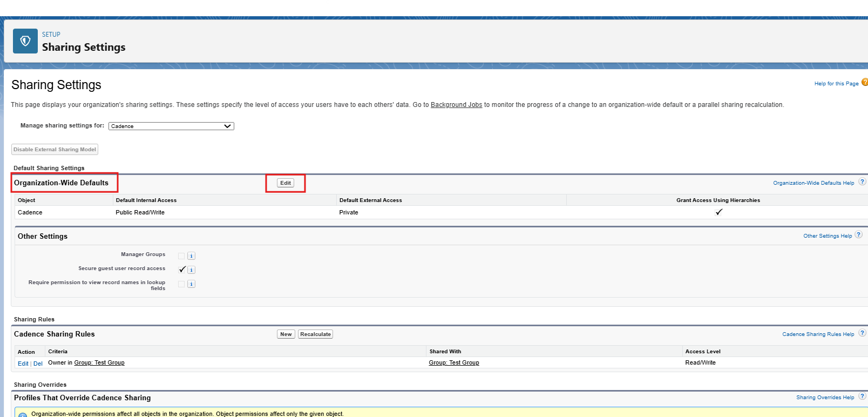Click Default External Access column header
The height and width of the screenshot is (417, 868).
click(370, 200)
